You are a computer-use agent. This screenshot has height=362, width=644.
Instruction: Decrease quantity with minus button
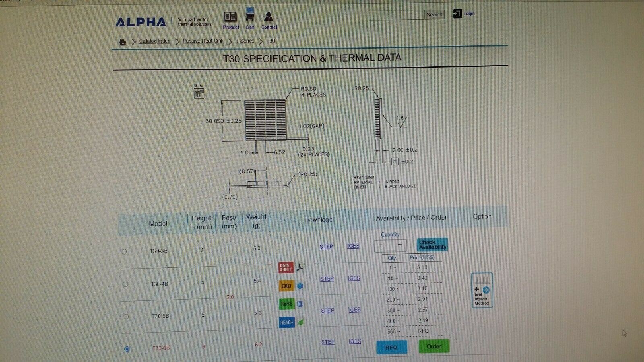381,245
